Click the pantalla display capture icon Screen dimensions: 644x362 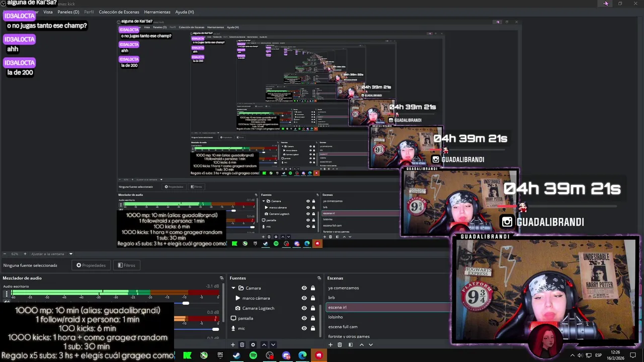[x=233, y=318]
